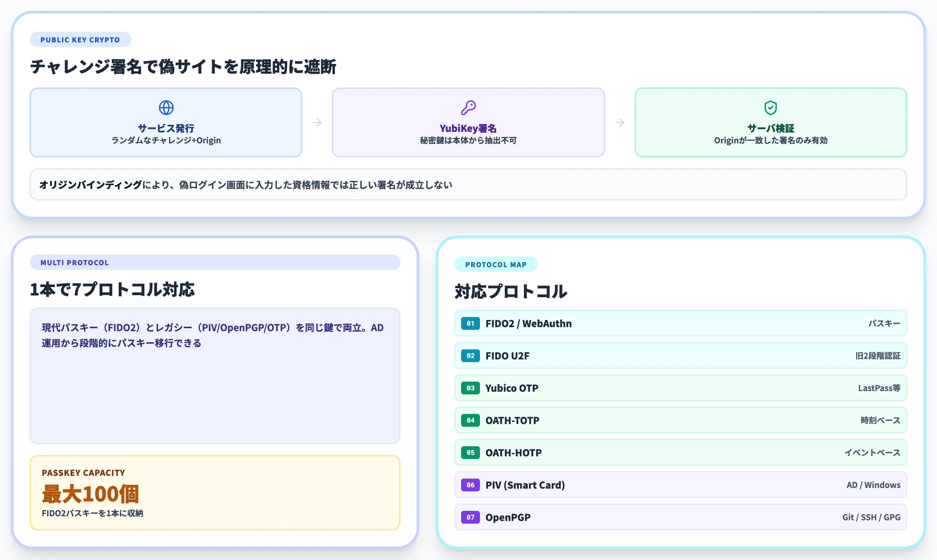Click the text ランダムなチャレンジ+Origin

[x=166, y=140]
